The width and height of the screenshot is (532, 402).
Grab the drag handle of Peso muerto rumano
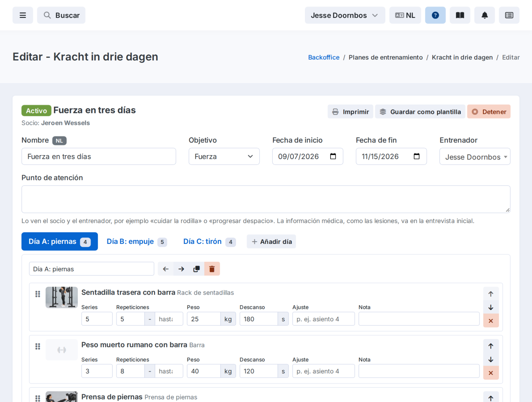(38, 347)
